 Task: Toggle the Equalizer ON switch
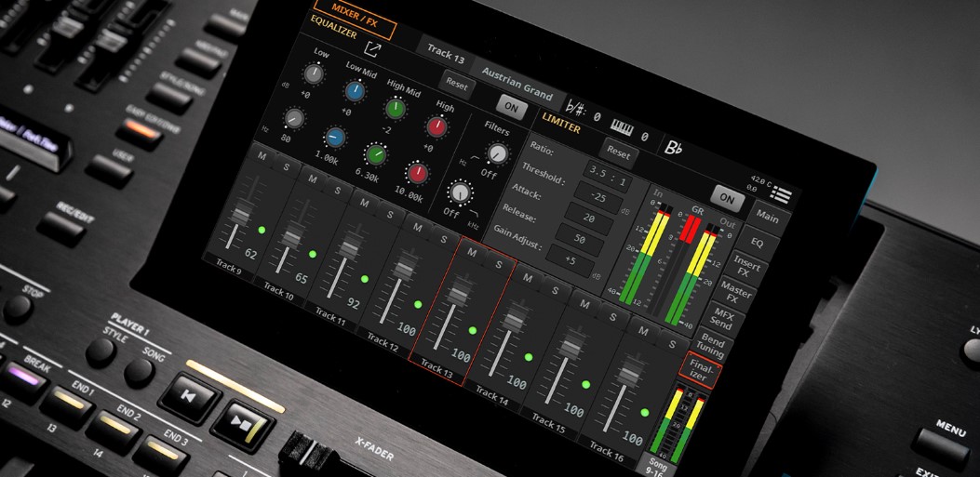tap(511, 107)
